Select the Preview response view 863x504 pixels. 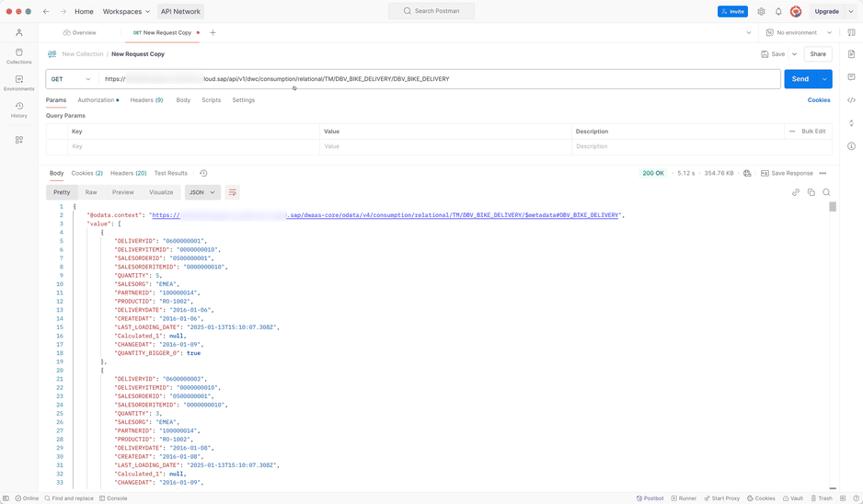(x=122, y=192)
